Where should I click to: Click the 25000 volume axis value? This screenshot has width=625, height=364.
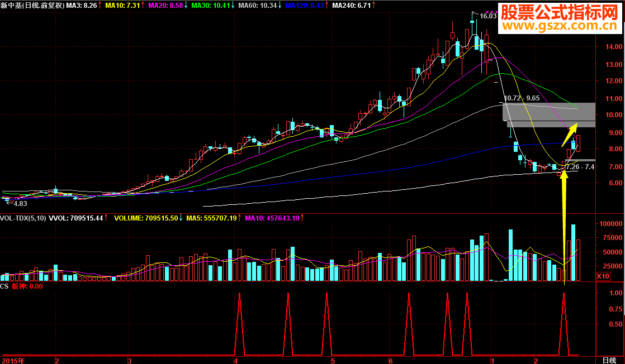click(613, 266)
